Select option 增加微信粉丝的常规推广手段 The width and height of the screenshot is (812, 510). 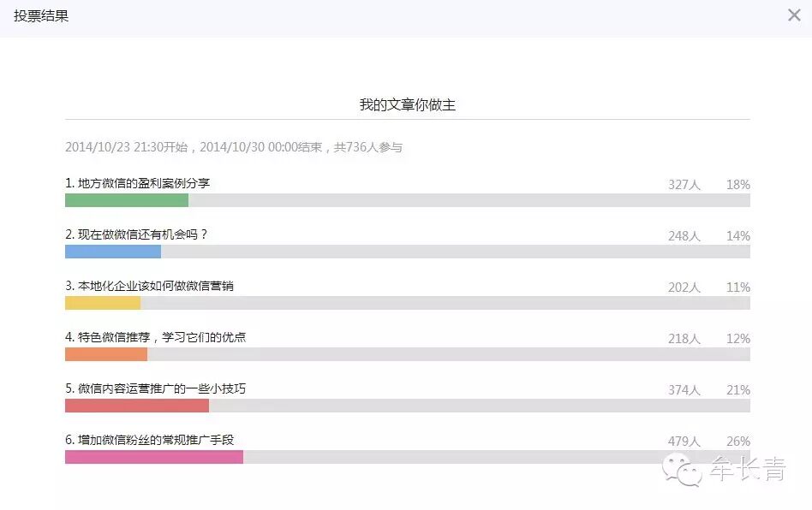pos(150,440)
